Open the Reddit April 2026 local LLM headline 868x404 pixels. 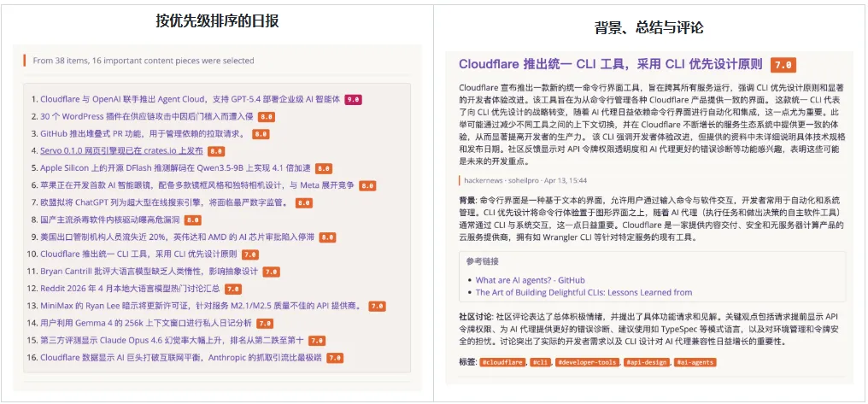coord(130,289)
